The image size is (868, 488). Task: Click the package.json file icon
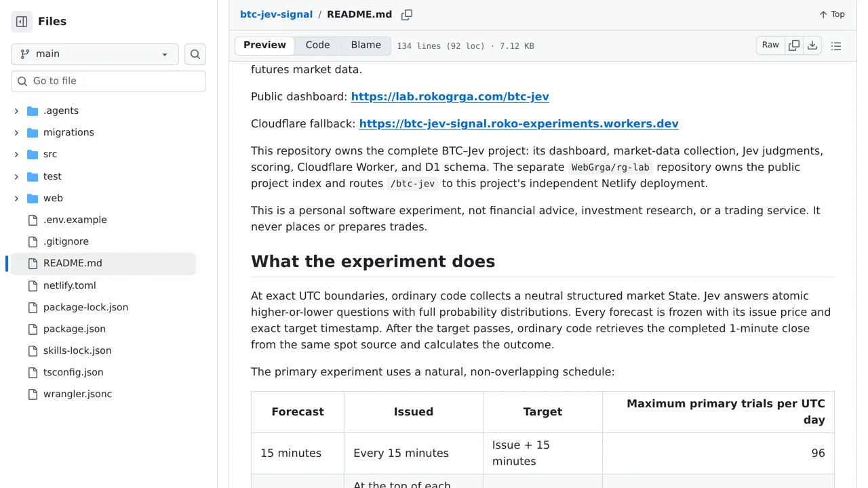click(x=33, y=329)
